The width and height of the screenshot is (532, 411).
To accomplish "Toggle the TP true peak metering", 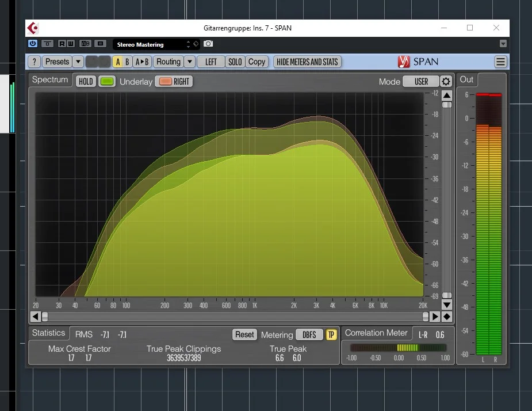I will (331, 335).
